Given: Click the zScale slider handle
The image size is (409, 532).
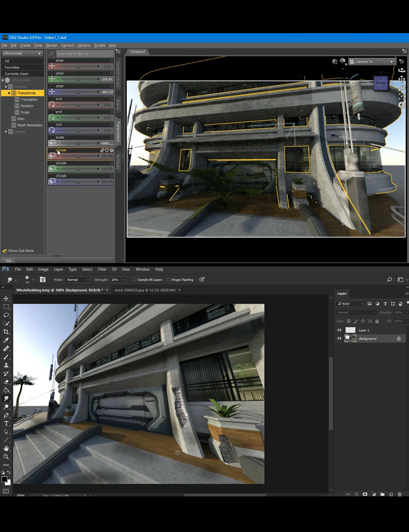Looking at the screenshot, I should [x=78, y=182].
